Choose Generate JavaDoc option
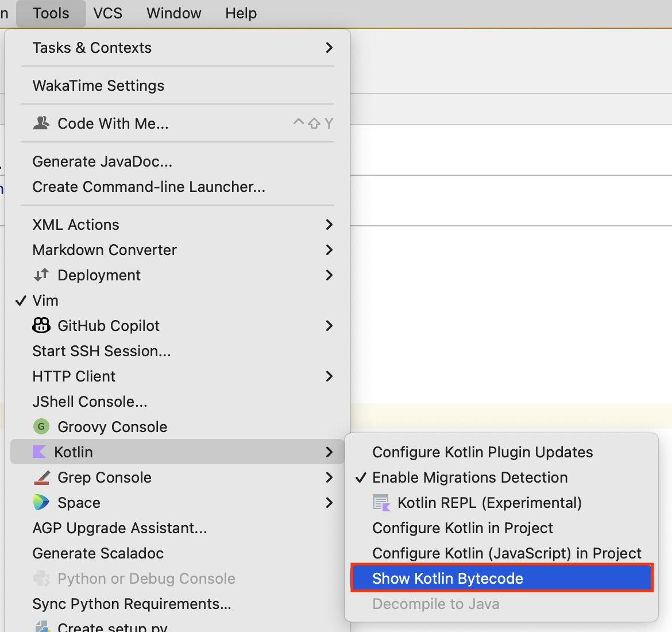The width and height of the screenshot is (672, 632). 102,161
